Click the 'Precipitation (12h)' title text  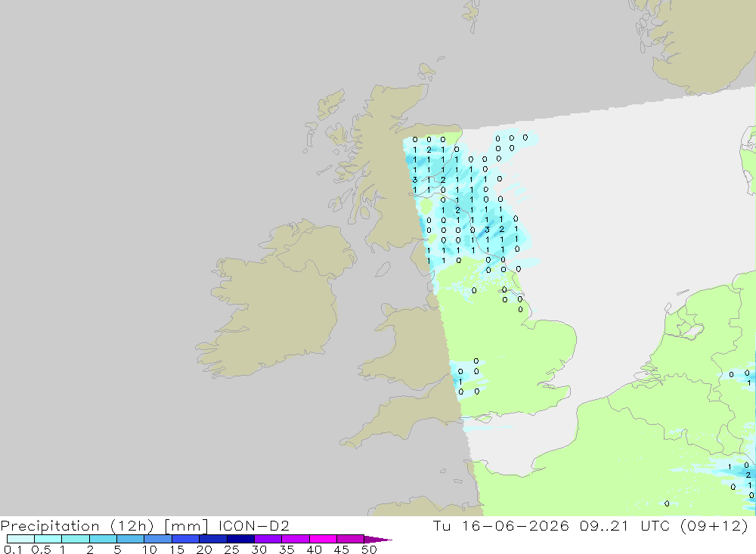pyautogui.click(x=77, y=525)
